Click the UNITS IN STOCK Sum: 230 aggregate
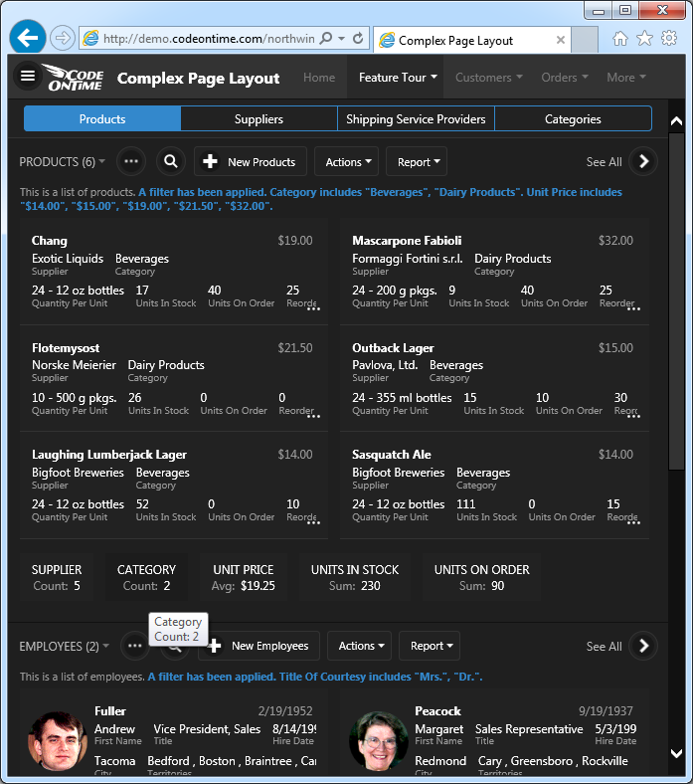The width and height of the screenshot is (693, 784). coord(355,577)
